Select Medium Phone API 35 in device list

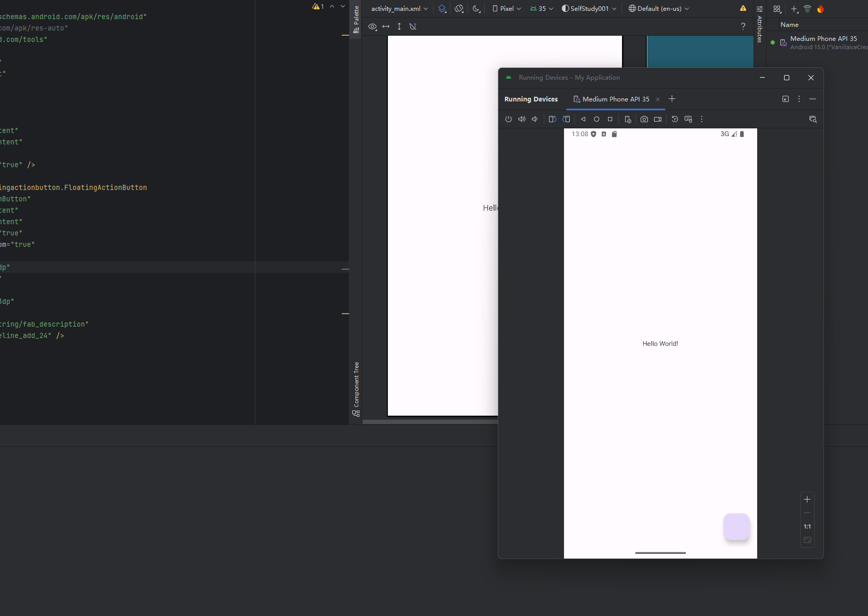coord(823,39)
